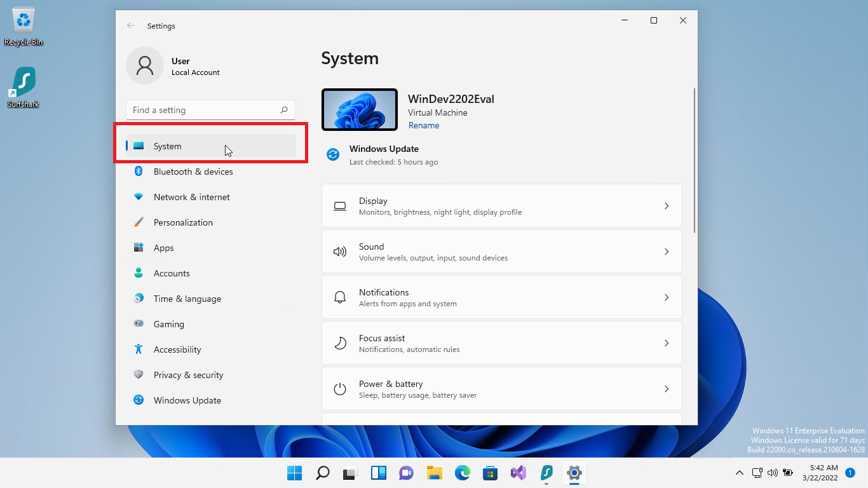Viewport: 868px width, 488px height.
Task: Open Microsoft Store from the taskbar
Action: pos(491,473)
